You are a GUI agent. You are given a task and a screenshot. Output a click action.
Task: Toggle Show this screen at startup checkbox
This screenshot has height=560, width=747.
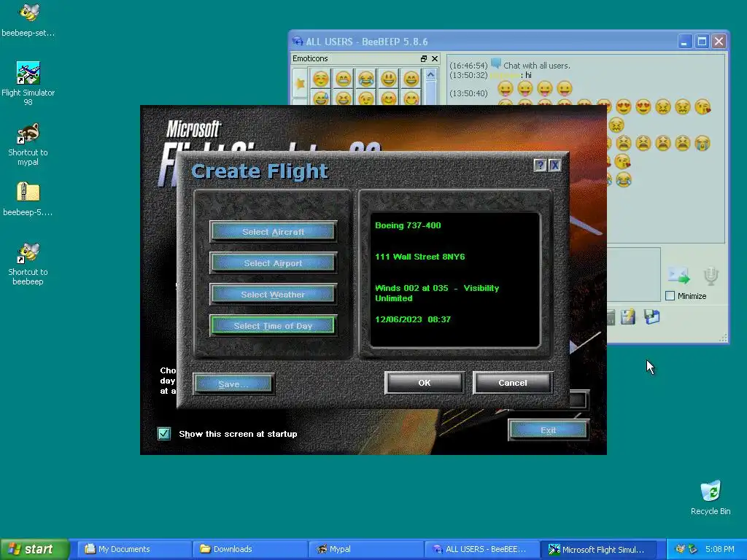pyautogui.click(x=164, y=433)
